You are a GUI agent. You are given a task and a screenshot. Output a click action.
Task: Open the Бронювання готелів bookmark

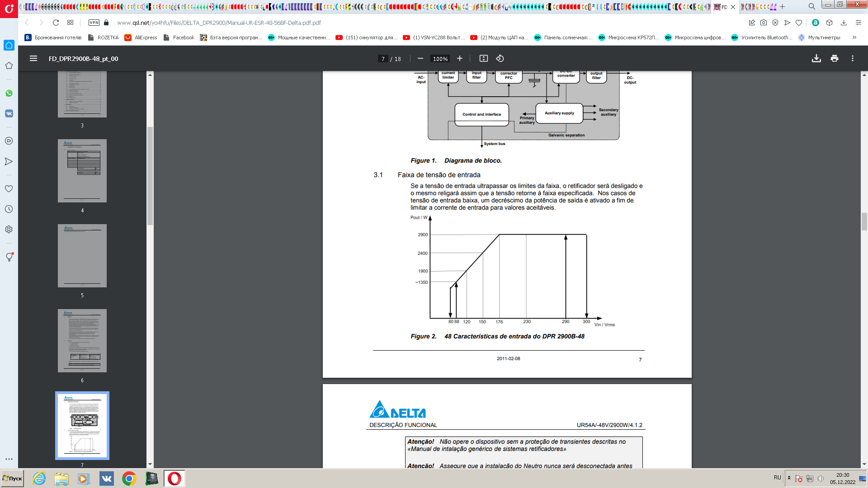click(x=53, y=38)
